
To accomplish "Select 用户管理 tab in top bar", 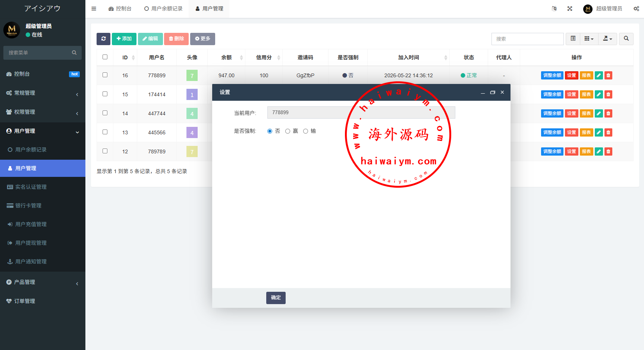I will 209,9.
